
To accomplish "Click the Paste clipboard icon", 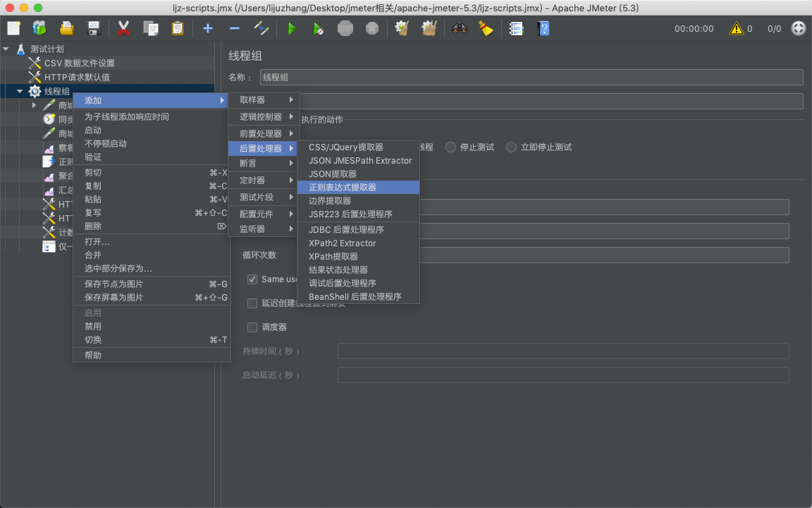I will 178,28.
